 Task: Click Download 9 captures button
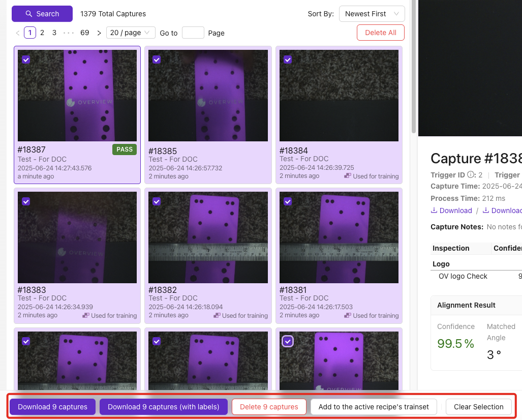52,407
